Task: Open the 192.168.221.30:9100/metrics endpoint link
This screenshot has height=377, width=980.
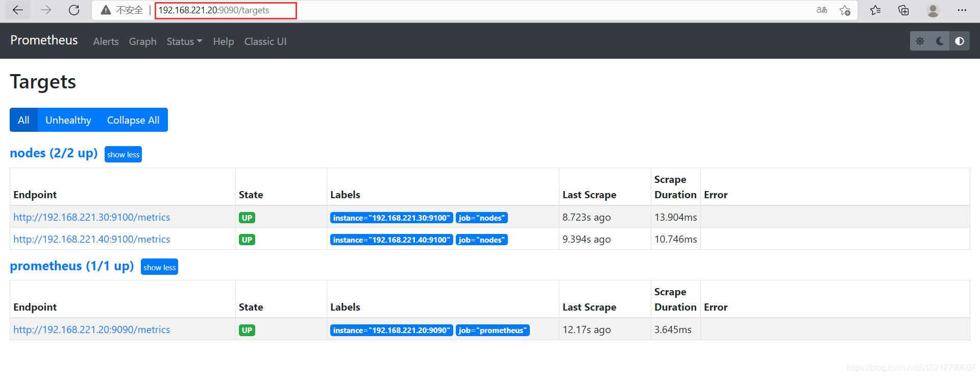Action: click(x=92, y=217)
